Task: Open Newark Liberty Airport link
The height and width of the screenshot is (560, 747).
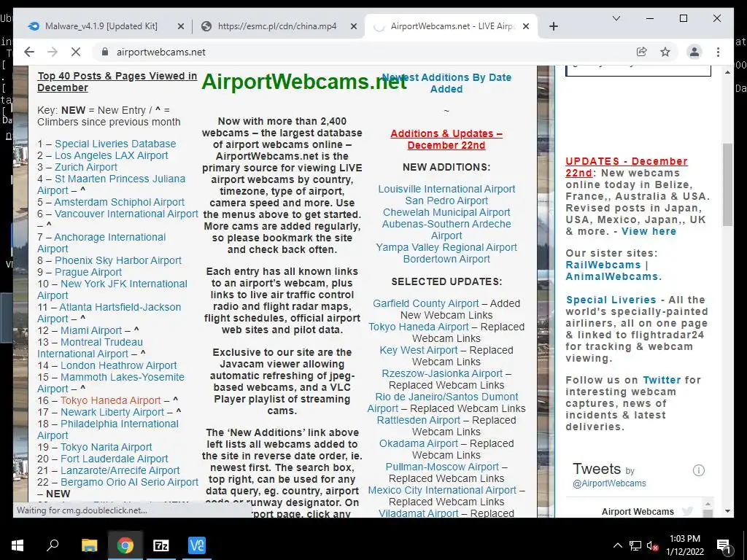Action: (112, 412)
